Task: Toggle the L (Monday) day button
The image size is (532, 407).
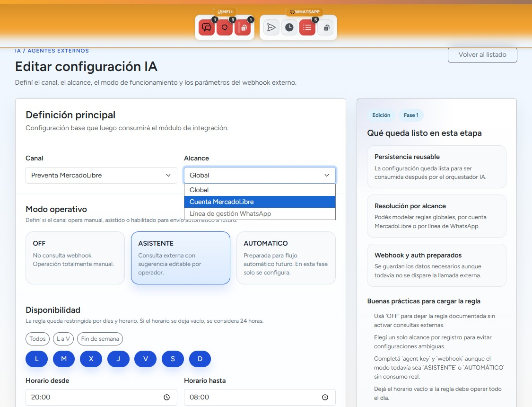Action: coord(36,359)
